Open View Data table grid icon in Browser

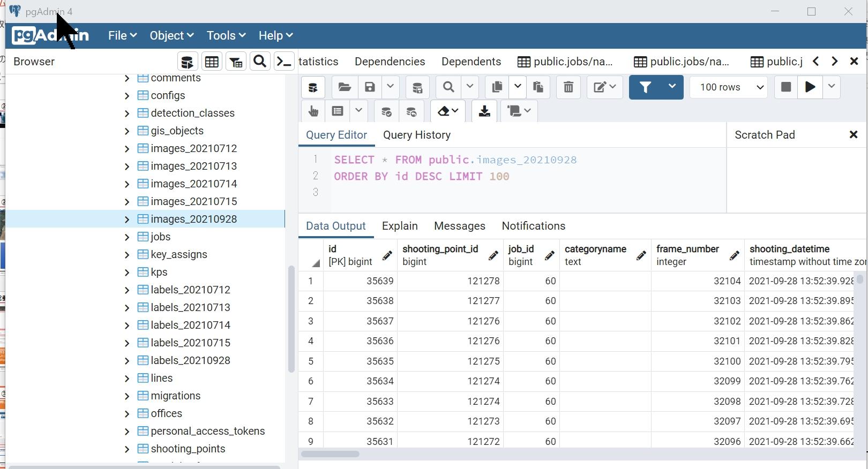(x=212, y=62)
